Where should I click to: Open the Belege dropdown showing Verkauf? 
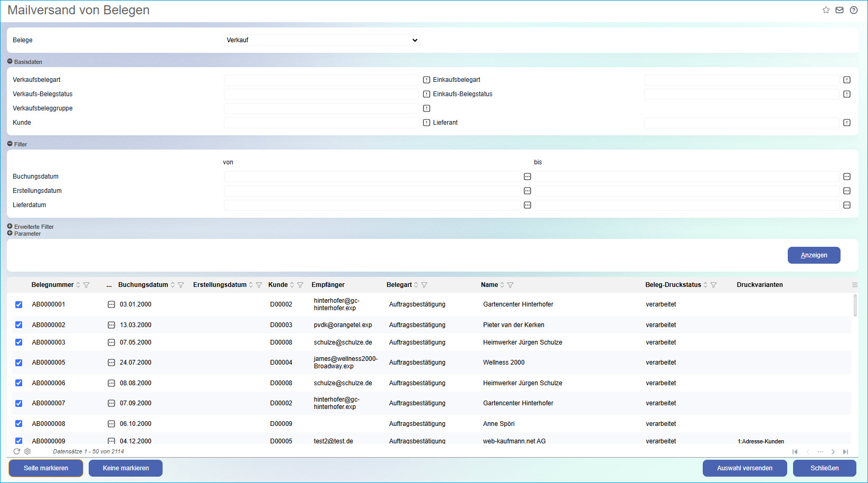point(322,40)
